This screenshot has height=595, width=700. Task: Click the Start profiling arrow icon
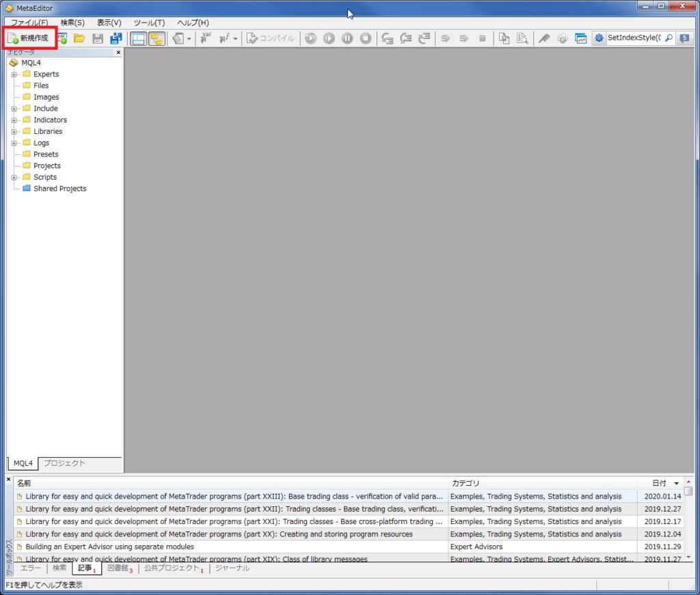445,39
